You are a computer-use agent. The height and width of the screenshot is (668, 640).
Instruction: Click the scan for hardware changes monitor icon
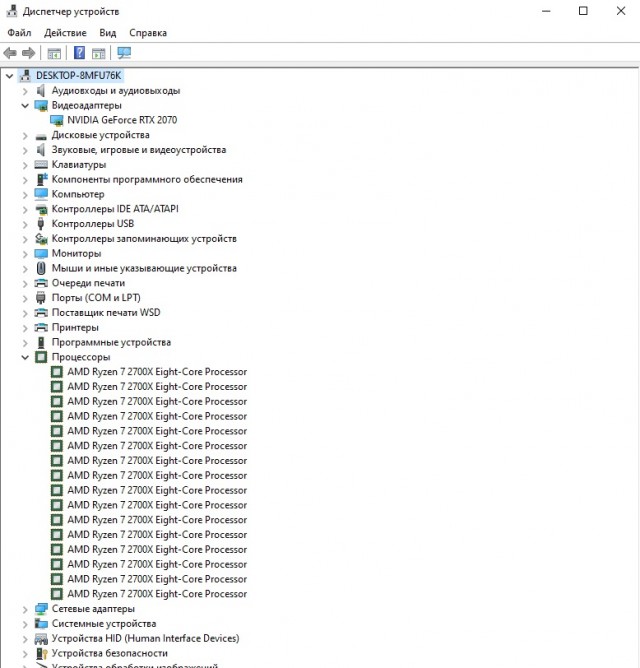click(x=124, y=53)
